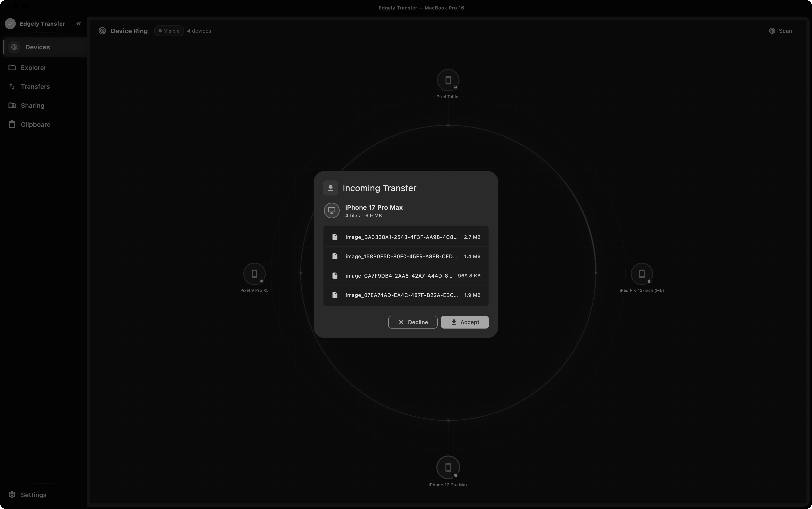
Task: Click the 'Pixel 9 Pro XL' label
Action: [254, 290]
